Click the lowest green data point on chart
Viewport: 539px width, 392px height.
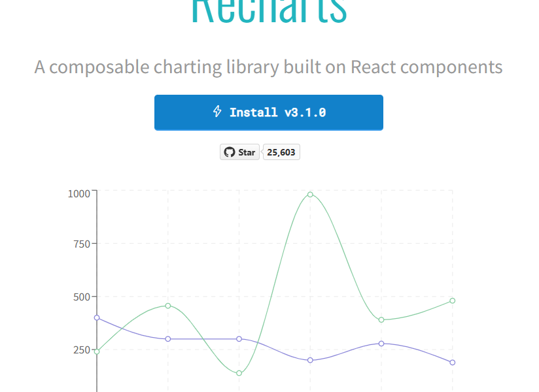(239, 373)
